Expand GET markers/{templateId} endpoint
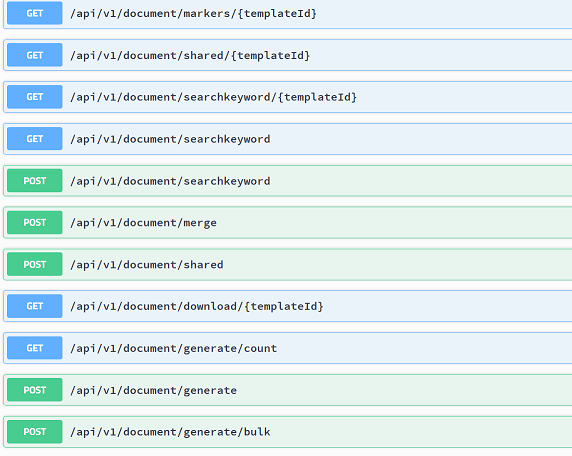The height and width of the screenshot is (456, 572). coord(288,13)
